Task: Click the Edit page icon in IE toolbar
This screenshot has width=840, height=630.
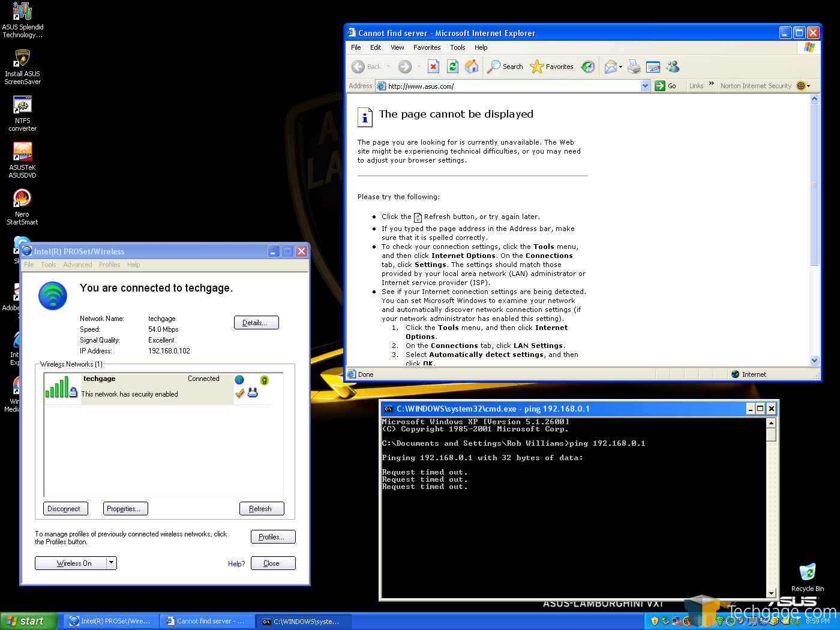Action: click(653, 67)
